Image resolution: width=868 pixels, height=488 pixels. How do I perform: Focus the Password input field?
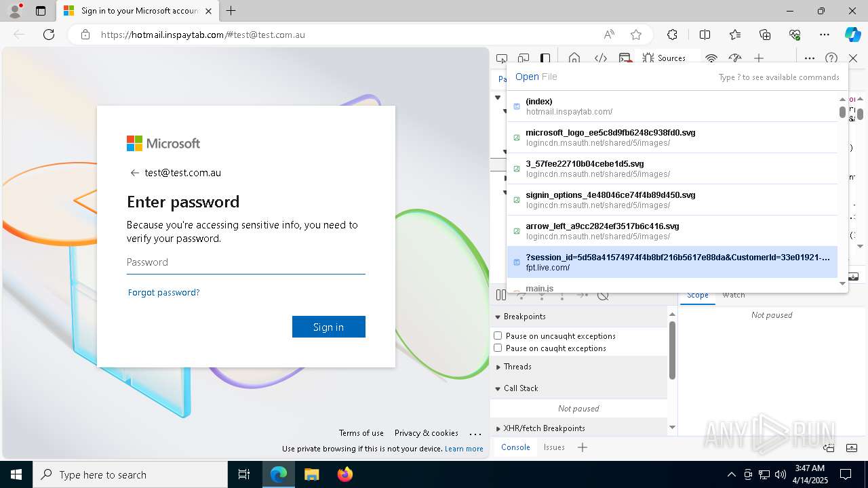tap(246, 262)
